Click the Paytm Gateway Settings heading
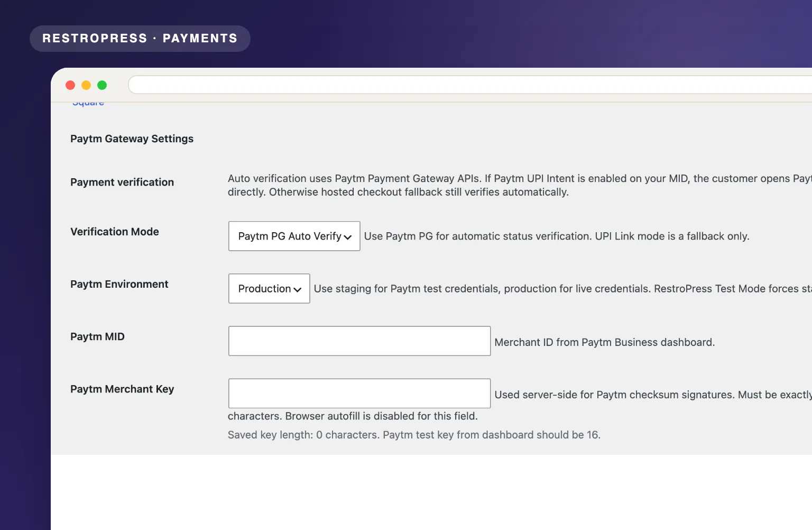 tap(132, 139)
